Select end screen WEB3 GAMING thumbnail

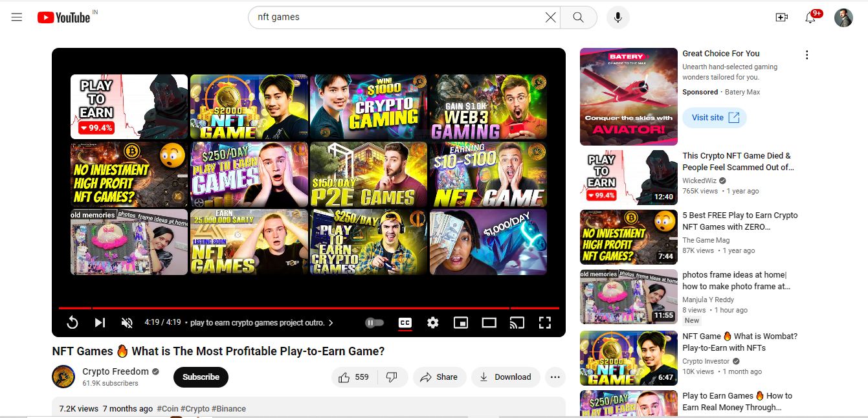tap(488, 107)
